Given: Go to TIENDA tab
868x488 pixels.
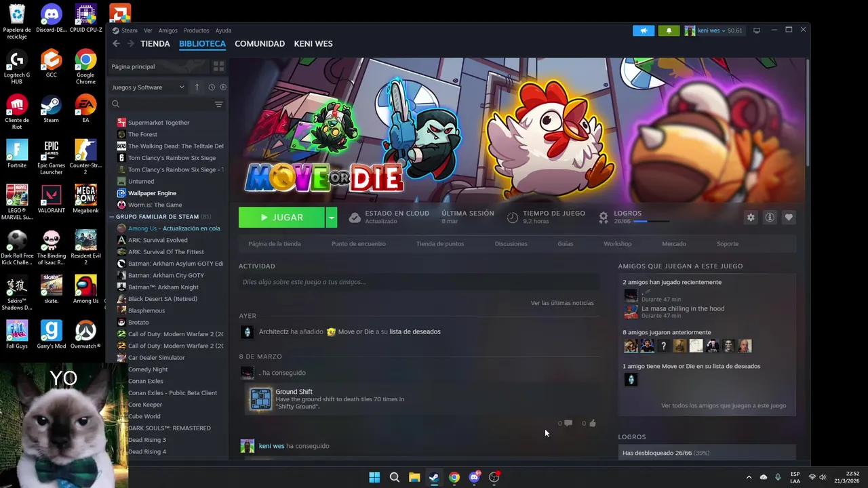Looking at the screenshot, I should pyautogui.click(x=155, y=43).
